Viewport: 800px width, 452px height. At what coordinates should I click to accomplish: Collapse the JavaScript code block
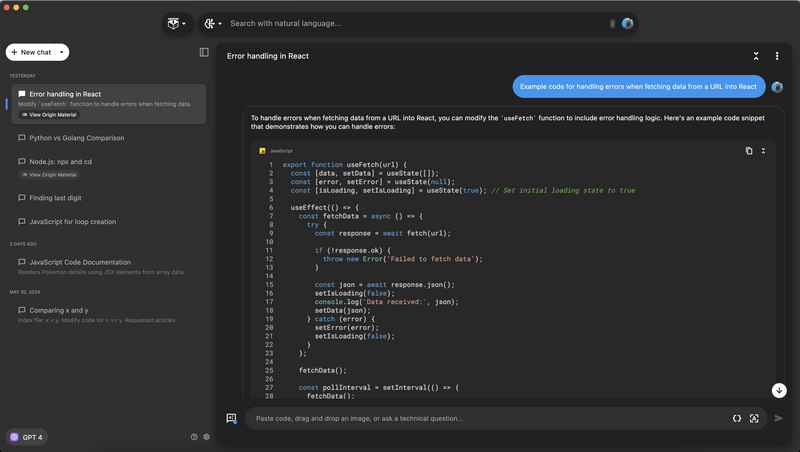tap(764, 151)
